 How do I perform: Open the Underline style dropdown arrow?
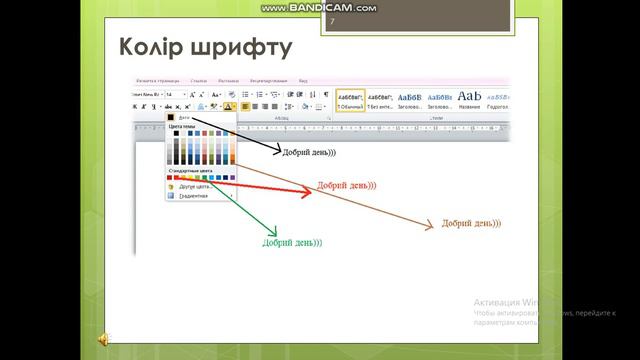[x=161, y=107]
